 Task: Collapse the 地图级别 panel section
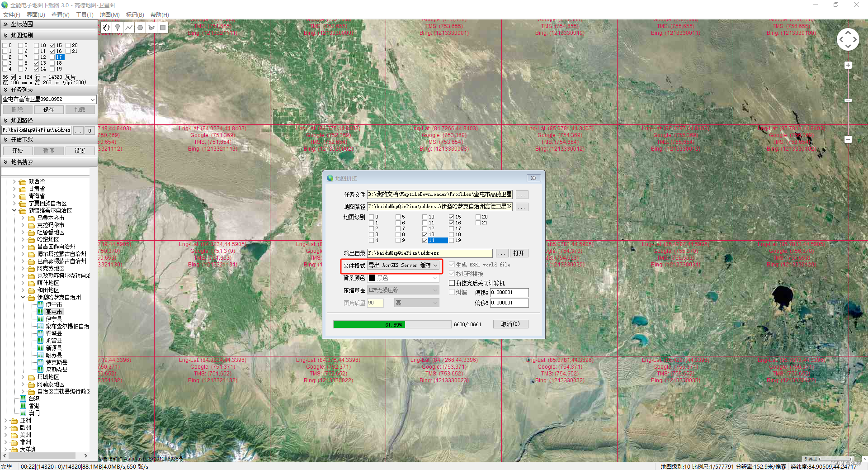[5, 35]
